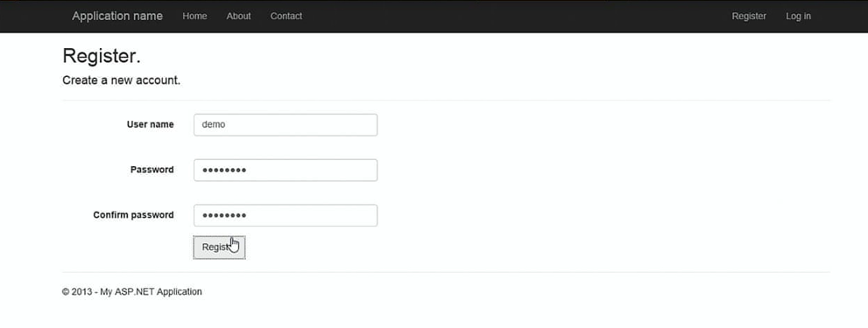Focus the User name field containing demo
Viewport: 868px width, 328px height.
(286, 124)
